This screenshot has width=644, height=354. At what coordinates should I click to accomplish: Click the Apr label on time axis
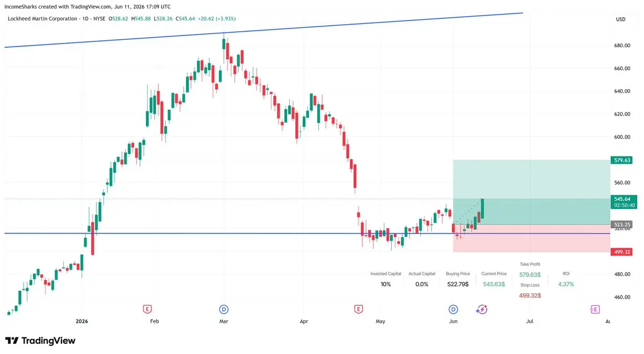(304, 321)
